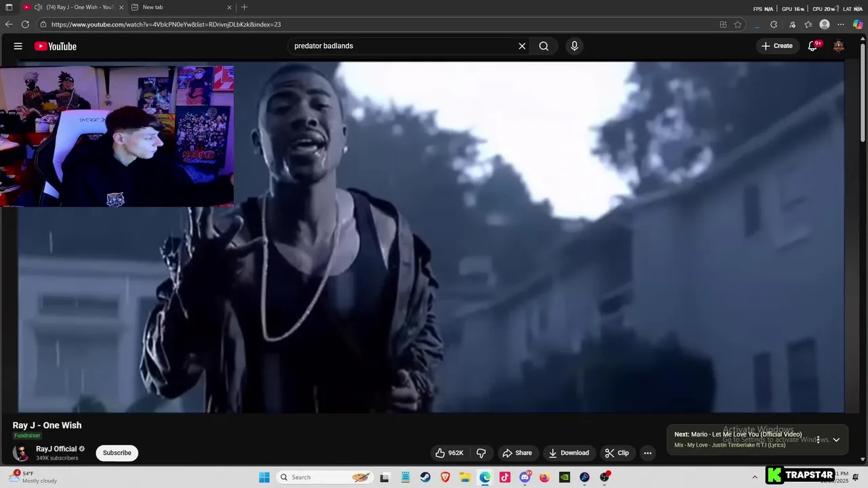The width and height of the screenshot is (868, 488).
Task: Click the YouTube URL address bar
Action: (380, 24)
